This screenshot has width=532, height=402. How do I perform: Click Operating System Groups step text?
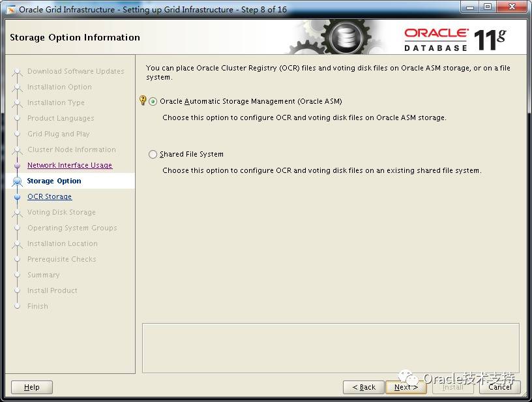[x=72, y=228]
